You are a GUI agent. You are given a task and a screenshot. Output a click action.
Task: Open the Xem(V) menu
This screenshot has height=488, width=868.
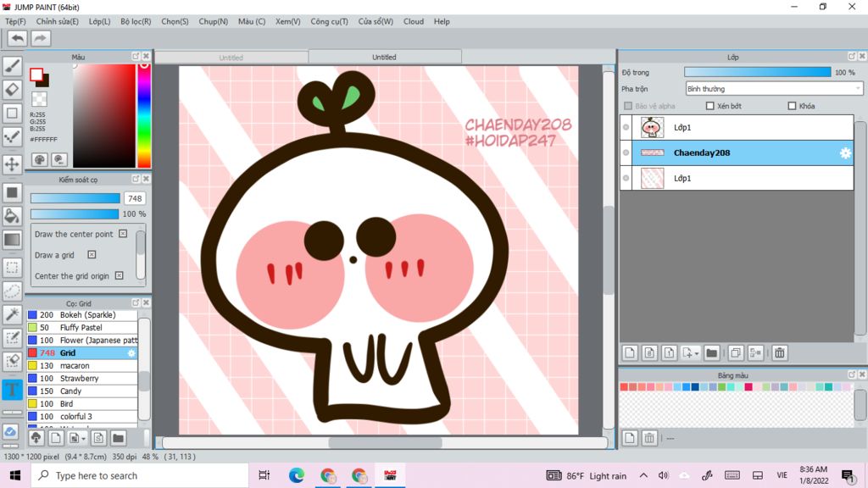point(288,21)
